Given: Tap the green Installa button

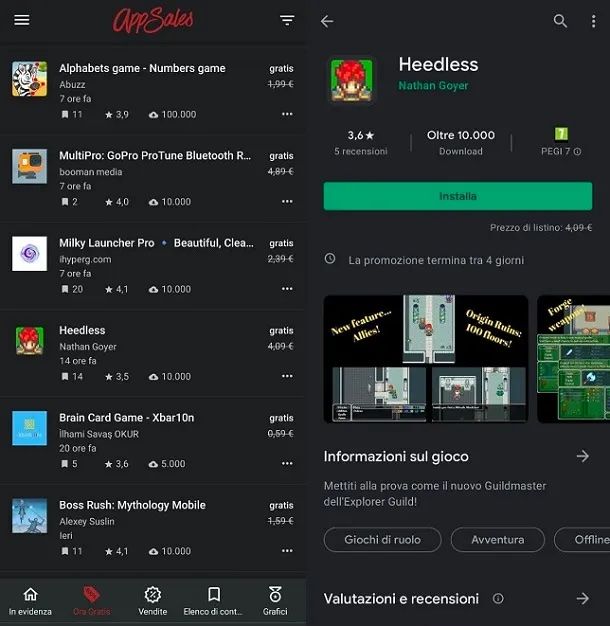Looking at the screenshot, I should tap(458, 196).
